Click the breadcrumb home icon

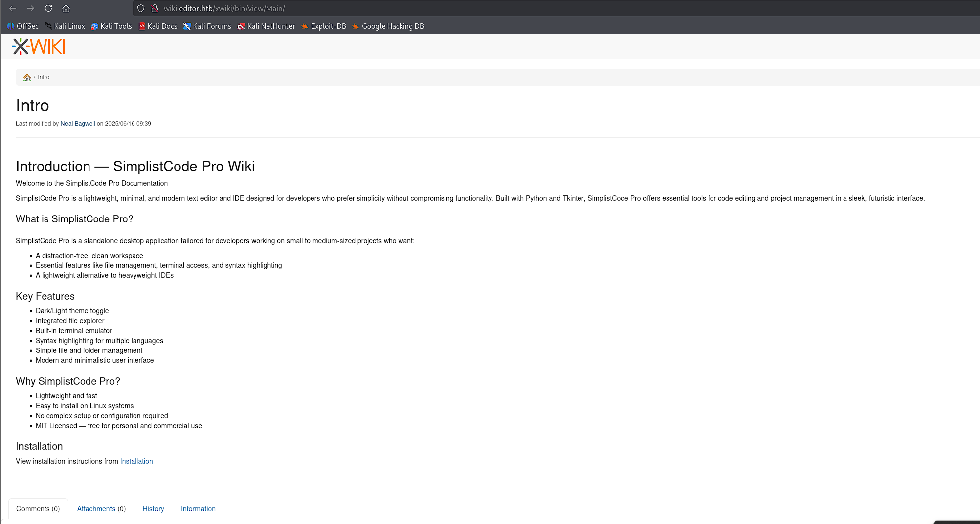pos(27,77)
